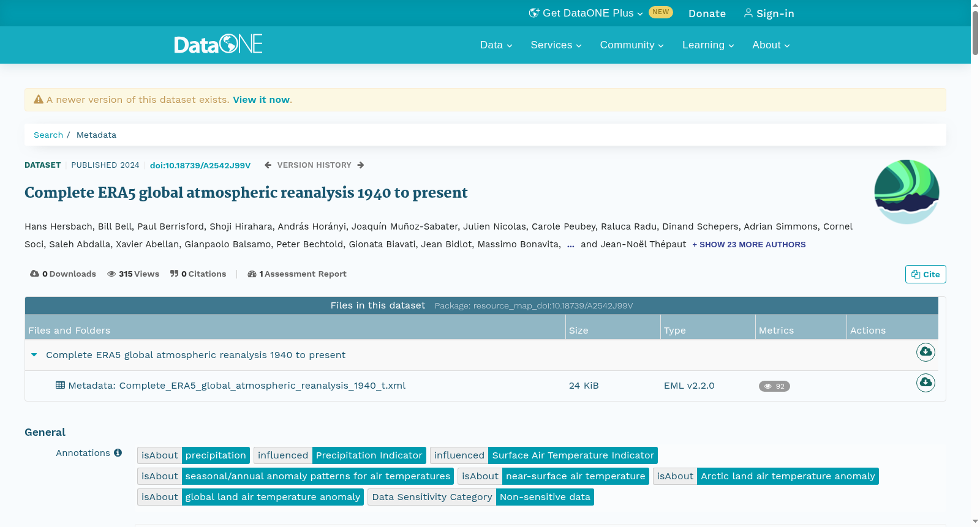This screenshot has height=527, width=980.
Task: Go to the Search breadcrumb
Action: (x=48, y=135)
